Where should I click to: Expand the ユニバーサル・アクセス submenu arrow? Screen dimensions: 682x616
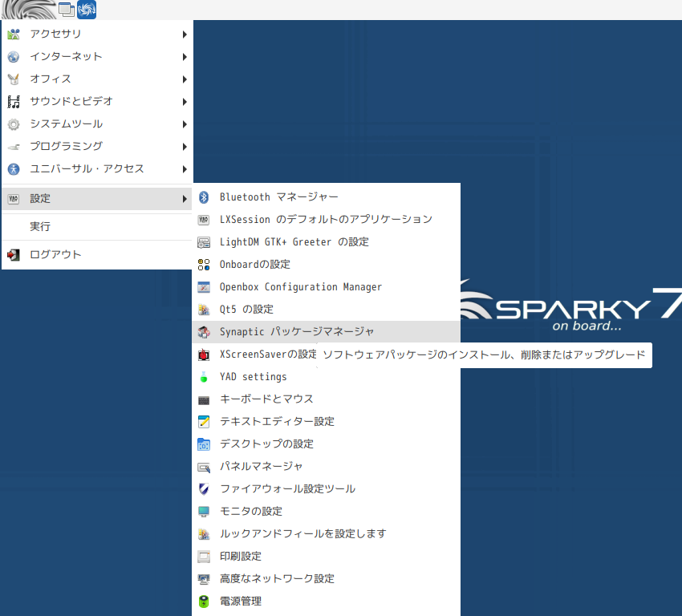185,169
